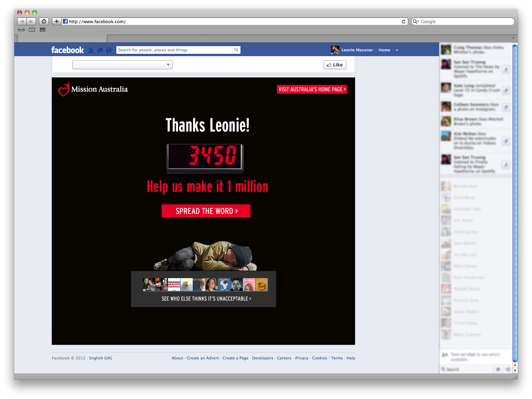Open Careers footer link
The width and height of the screenshot is (532, 399).
tap(284, 358)
